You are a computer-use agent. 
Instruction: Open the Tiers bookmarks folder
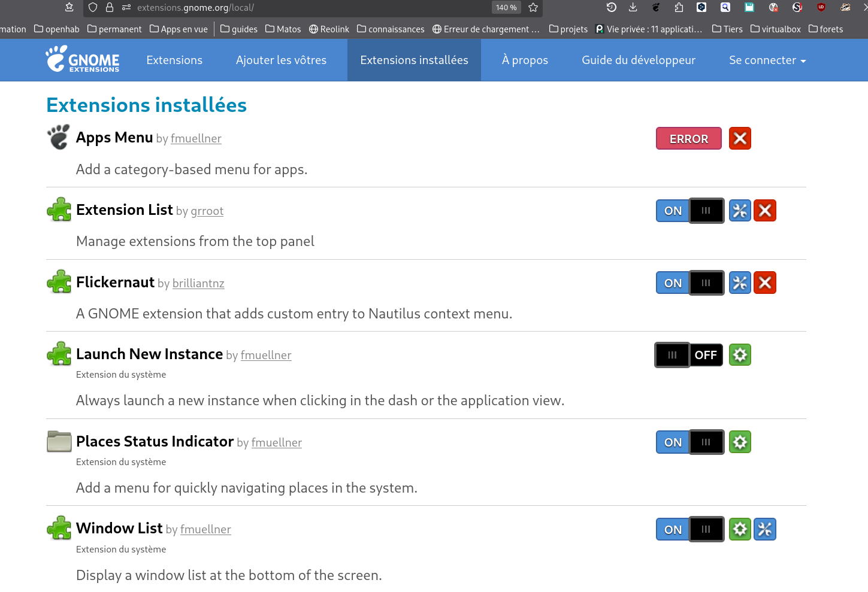(727, 29)
